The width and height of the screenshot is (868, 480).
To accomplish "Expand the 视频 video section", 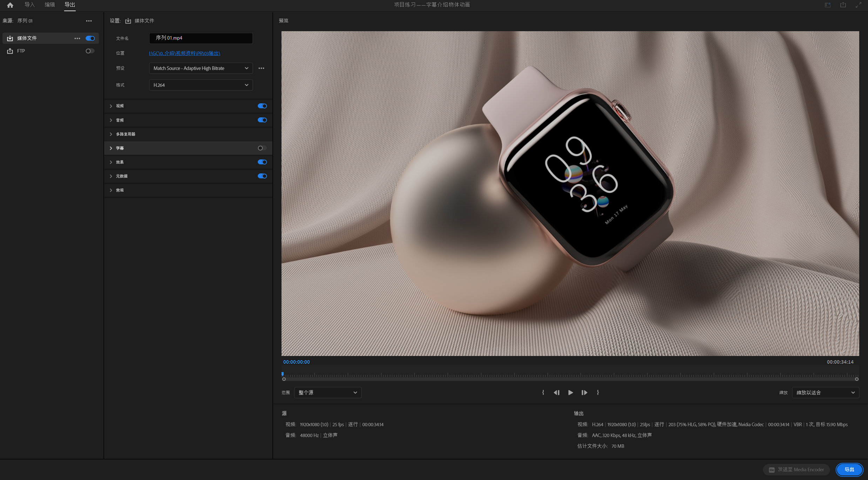I will pyautogui.click(x=111, y=106).
